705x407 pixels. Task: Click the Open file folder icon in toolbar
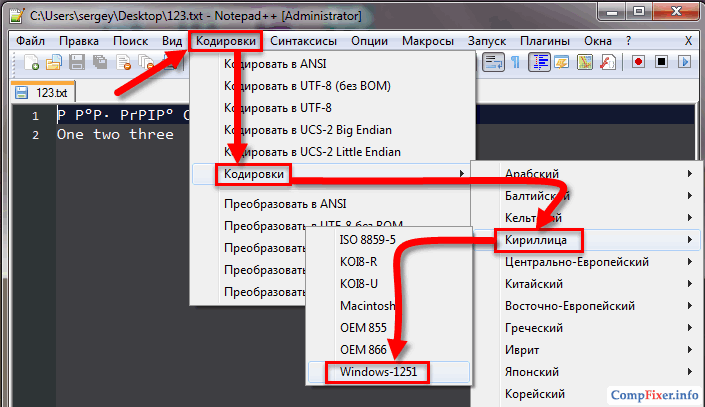[x=54, y=62]
